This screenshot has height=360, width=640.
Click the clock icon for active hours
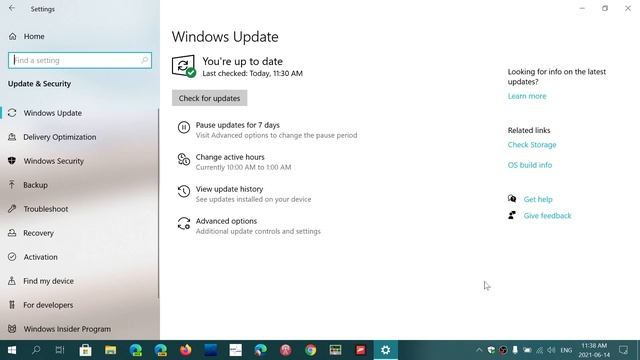click(x=184, y=159)
